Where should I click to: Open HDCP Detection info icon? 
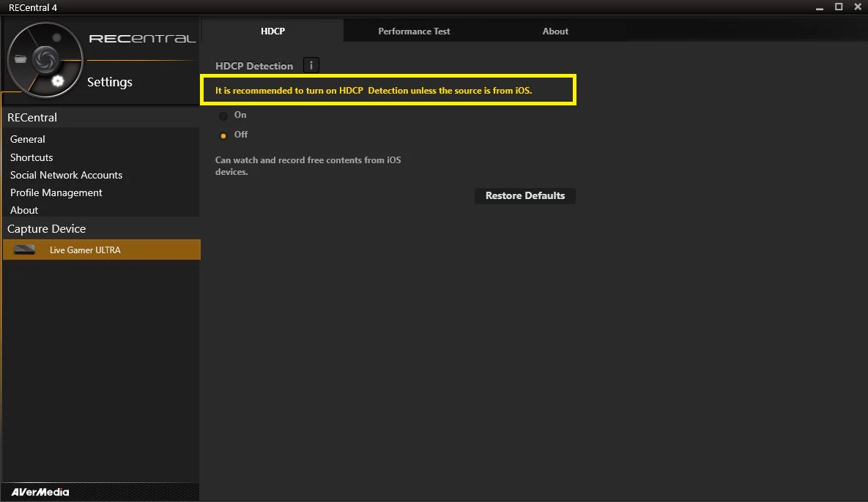point(311,65)
